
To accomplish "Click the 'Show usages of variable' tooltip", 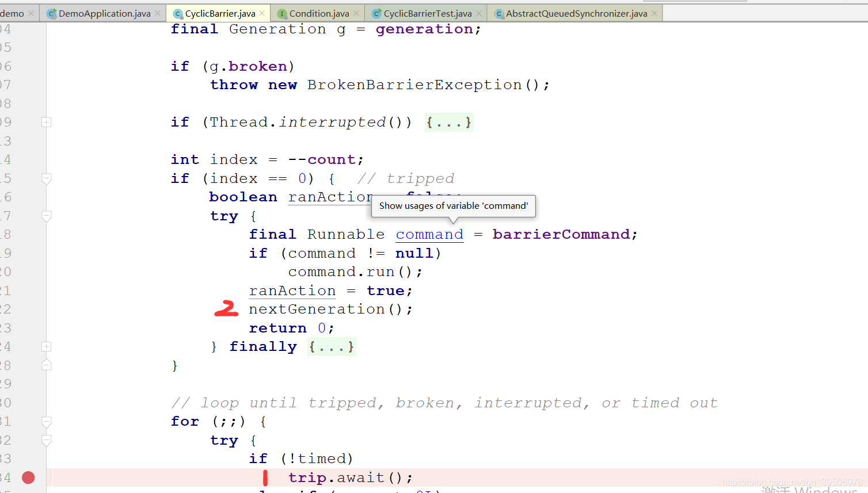I will (454, 206).
